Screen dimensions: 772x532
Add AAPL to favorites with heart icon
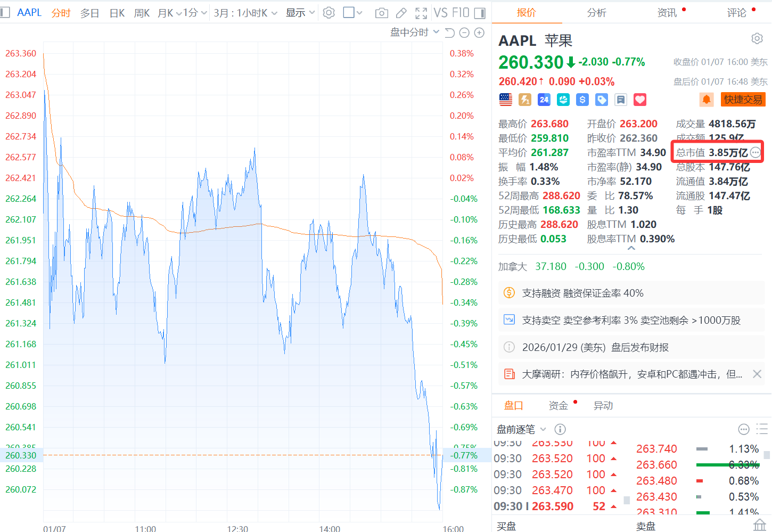pyautogui.click(x=640, y=100)
